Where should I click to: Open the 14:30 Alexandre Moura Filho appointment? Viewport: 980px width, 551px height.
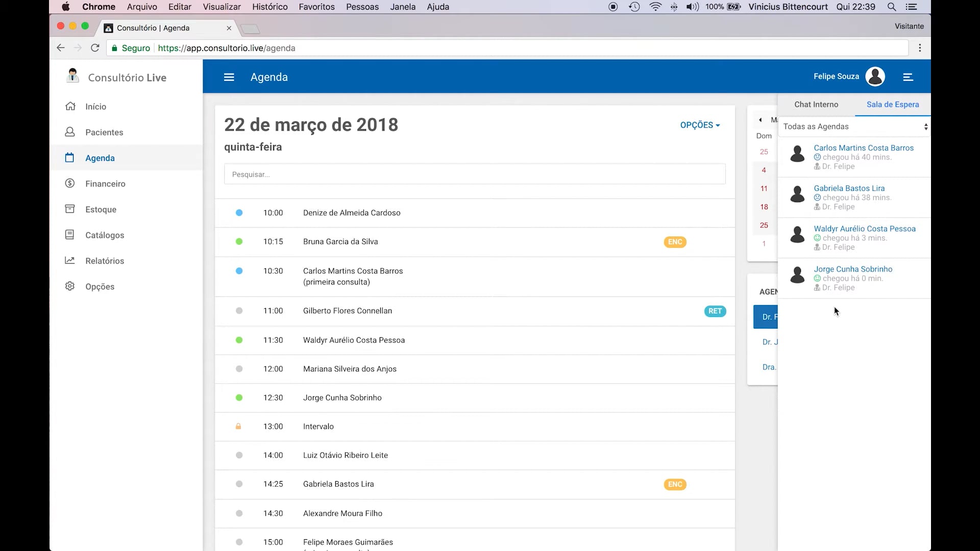click(x=475, y=513)
